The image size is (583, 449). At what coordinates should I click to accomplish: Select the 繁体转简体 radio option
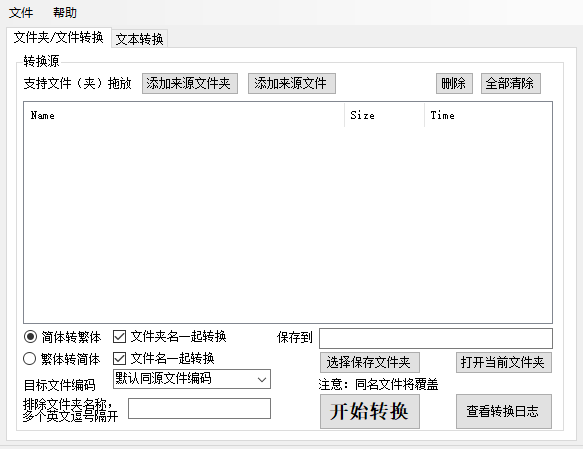click(62, 359)
